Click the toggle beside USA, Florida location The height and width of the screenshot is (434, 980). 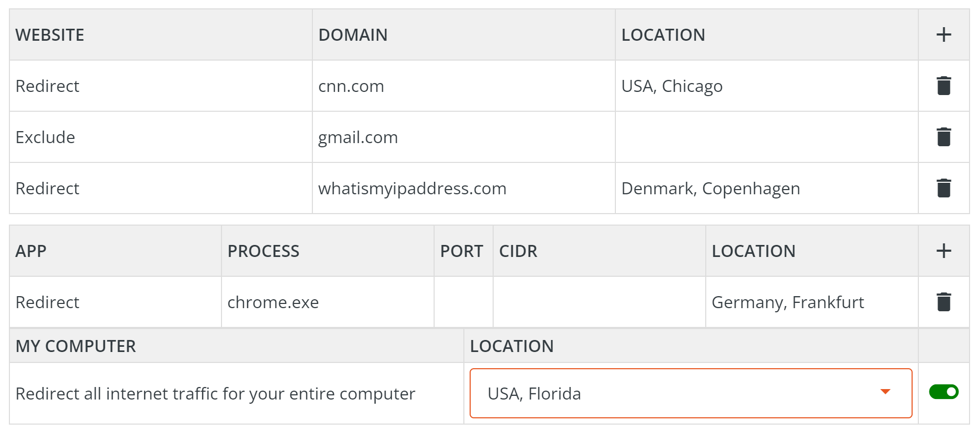tap(943, 392)
